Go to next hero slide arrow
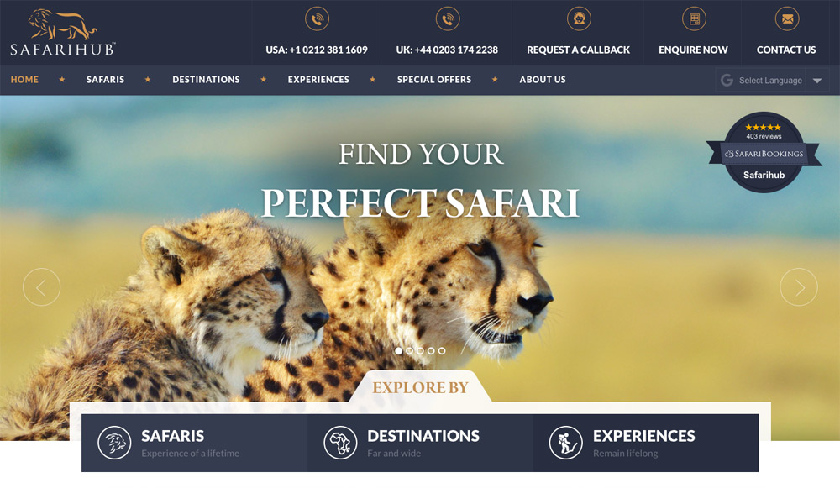 [x=798, y=287]
